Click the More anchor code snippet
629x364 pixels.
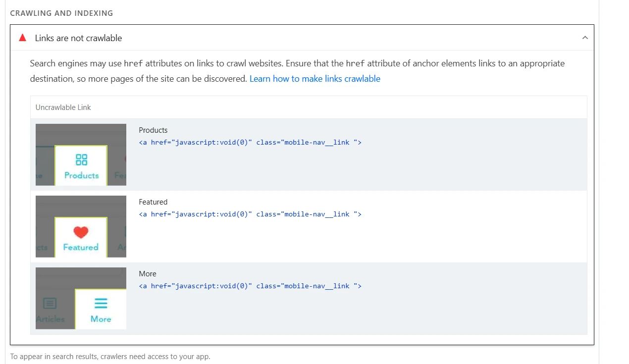(x=250, y=286)
